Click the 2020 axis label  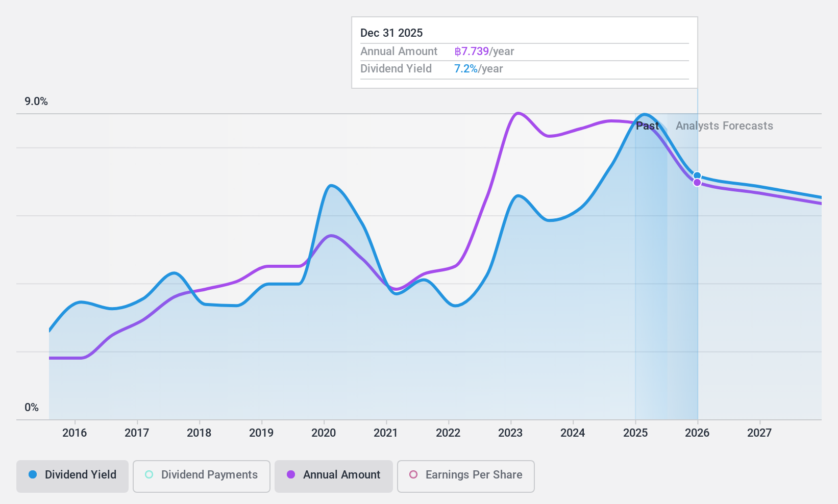[324, 433]
